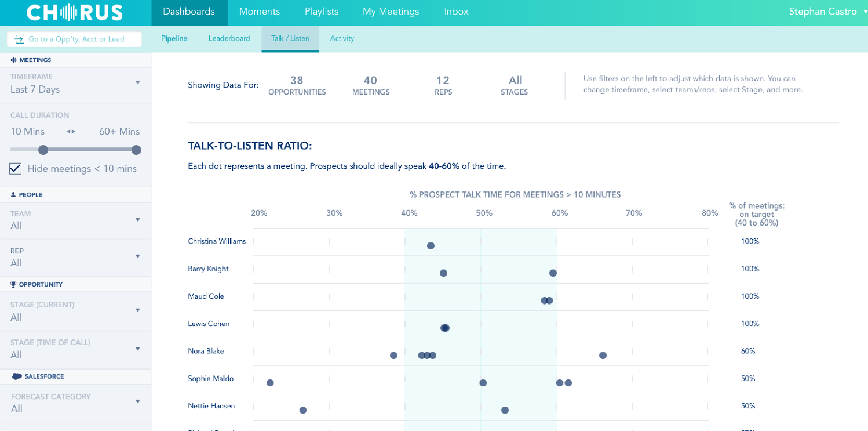Open the Timeframe dropdown
868x431 pixels.
138,83
